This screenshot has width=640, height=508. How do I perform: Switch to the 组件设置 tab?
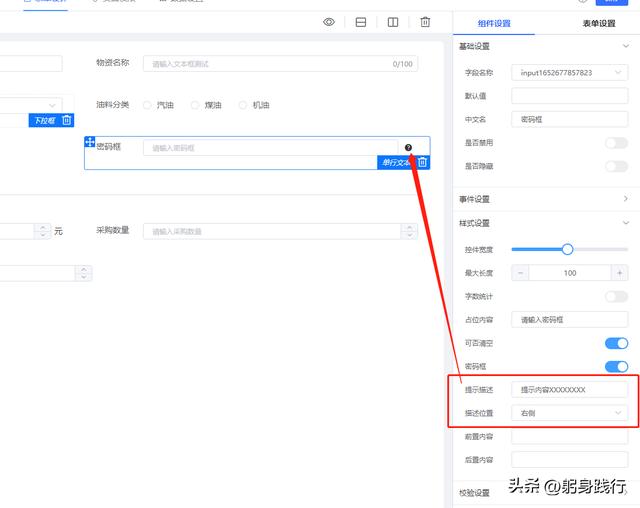[x=494, y=23]
